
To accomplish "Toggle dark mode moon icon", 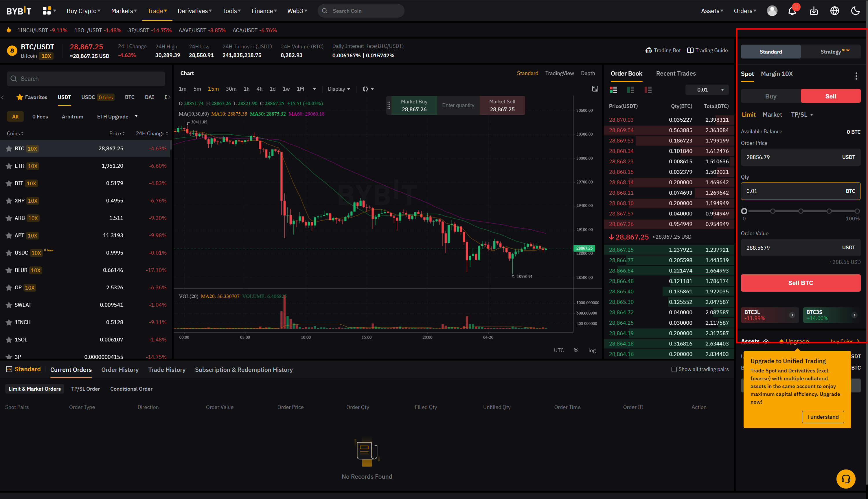I will click(855, 11).
